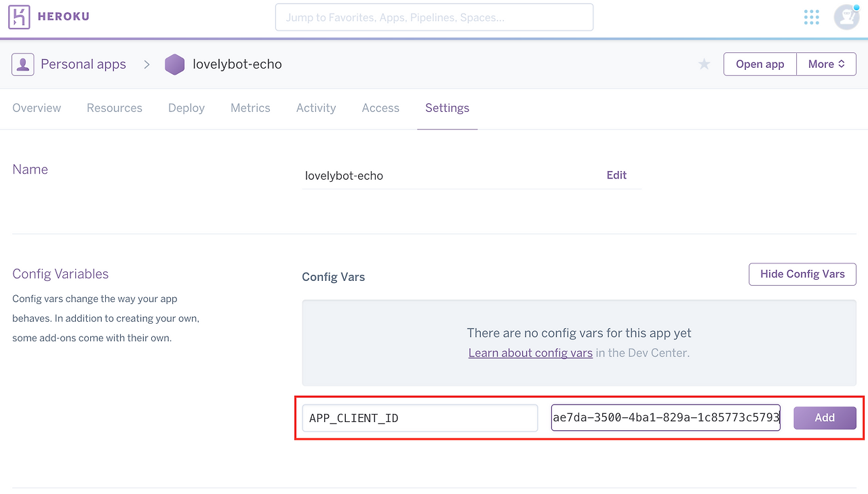The width and height of the screenshot is (868, 494).
Task: Go to the Deploy tab
Action: click(186, 108)
